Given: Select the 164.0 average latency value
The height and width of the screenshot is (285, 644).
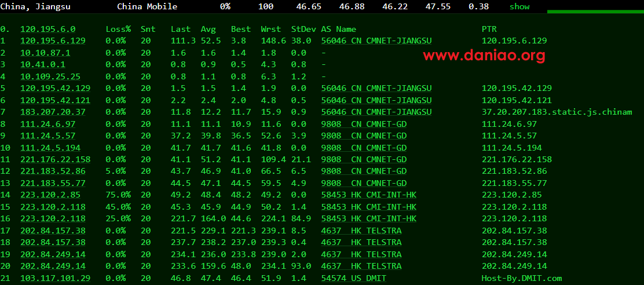Looking at the screenshot, I should click(x=213, y=219).
